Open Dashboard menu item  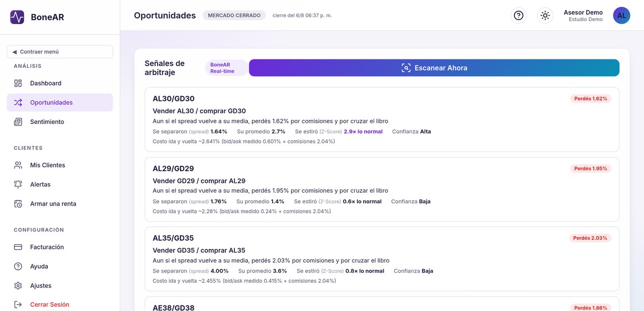pyautogui.click(x=60, y=83)
